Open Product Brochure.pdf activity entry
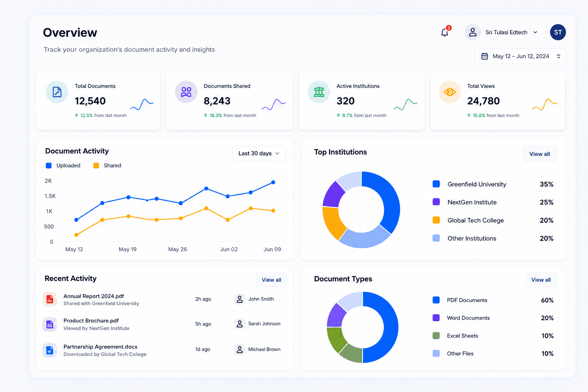588x392 pixels. (x=164, y=324)
